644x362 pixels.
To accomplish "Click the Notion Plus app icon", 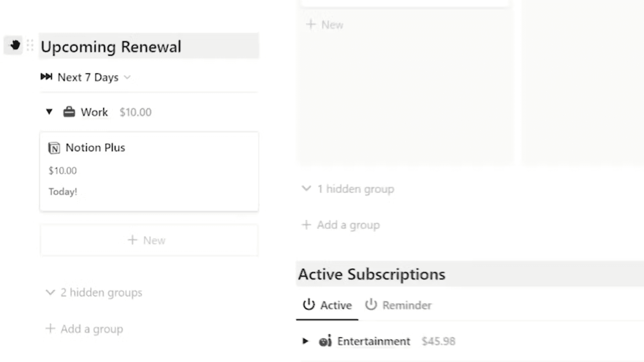I will 54,147.
